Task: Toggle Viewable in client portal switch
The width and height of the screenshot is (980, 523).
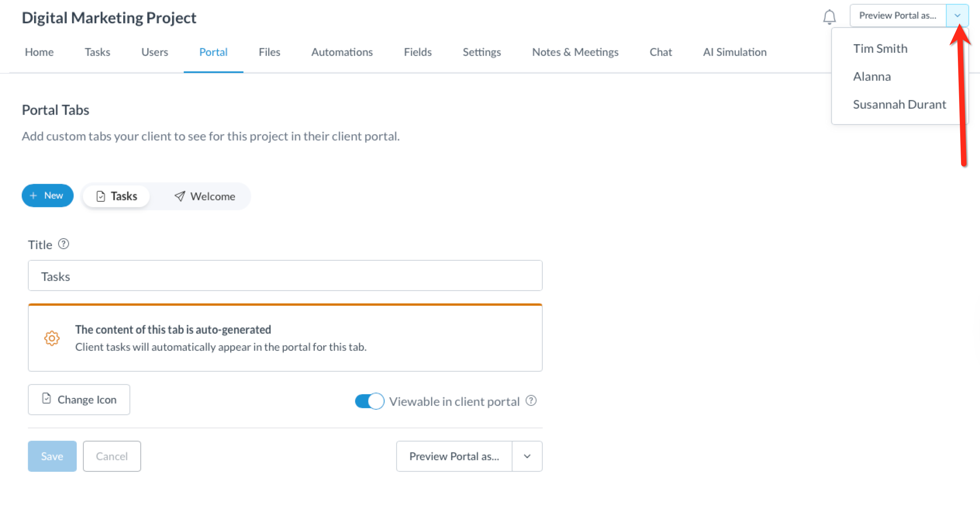Action: (369, 401)
